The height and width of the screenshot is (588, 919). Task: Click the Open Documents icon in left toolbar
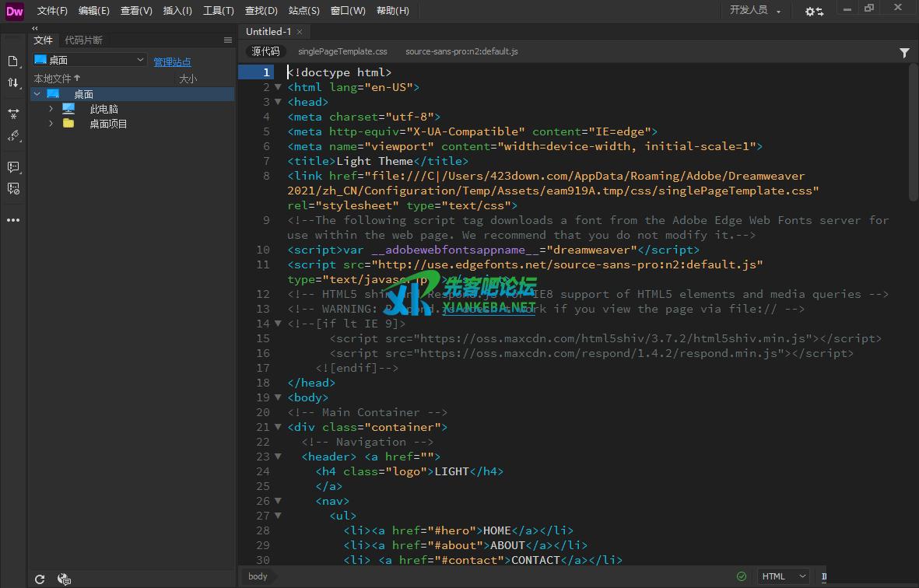pyautogui.click(x=13, y=61)
